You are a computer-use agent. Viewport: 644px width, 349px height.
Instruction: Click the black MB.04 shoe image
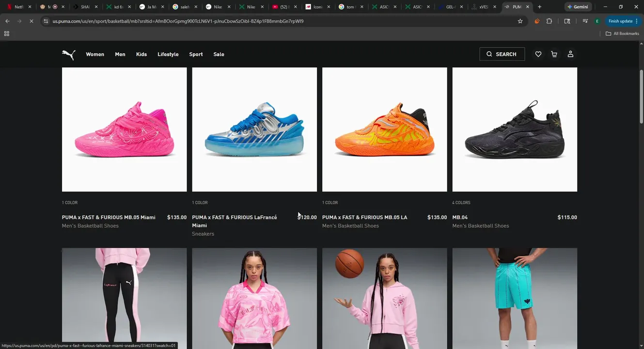coord(515,129)
